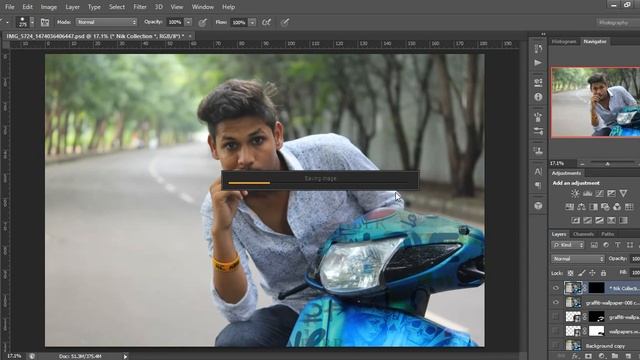
Task: Show the Background copy layer
Action: 556,345
